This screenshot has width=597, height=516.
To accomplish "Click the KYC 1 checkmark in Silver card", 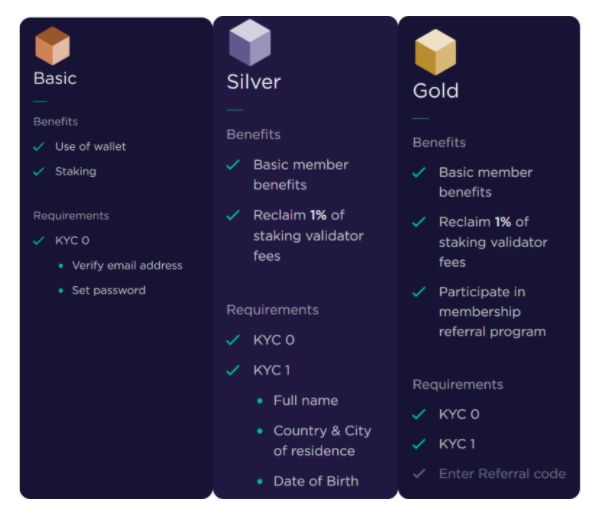I will (x=233, y=370).
